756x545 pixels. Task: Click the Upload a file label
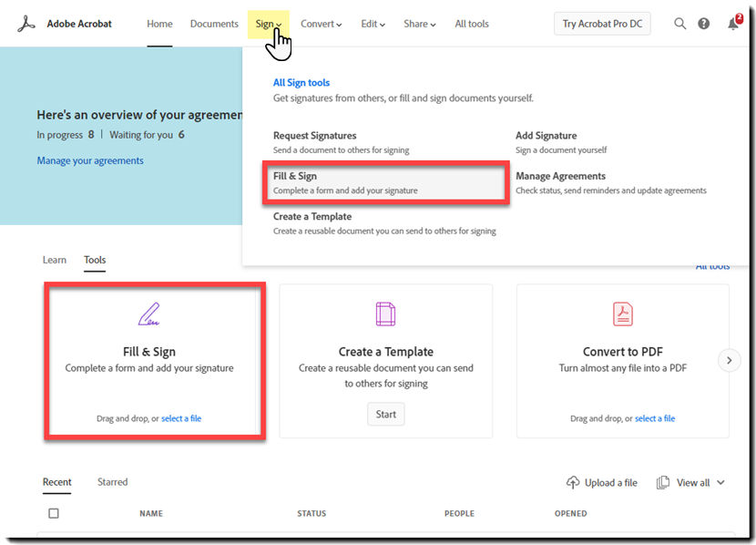611,482
